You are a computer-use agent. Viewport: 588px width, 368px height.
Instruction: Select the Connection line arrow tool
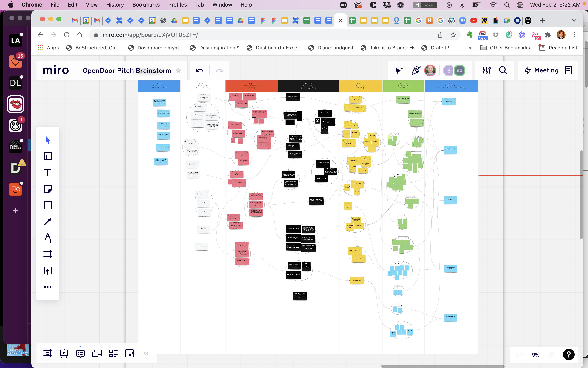(x=48, y=221)
